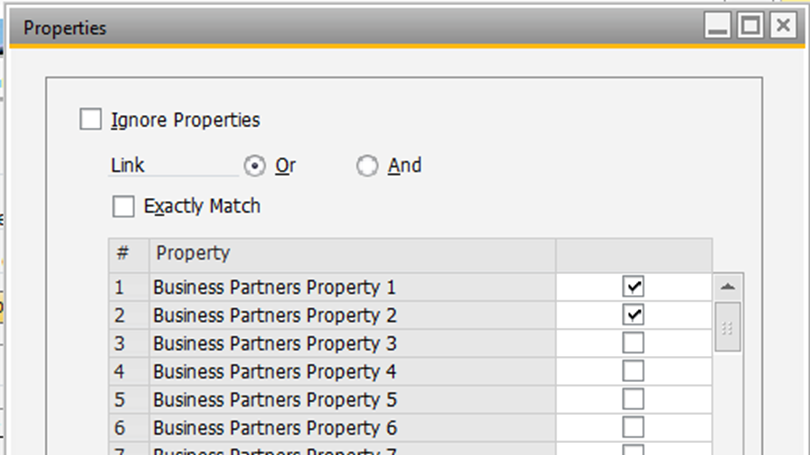The image size is (810, 455).
Task: Check Business Partners Property 5
Action: 634,399
